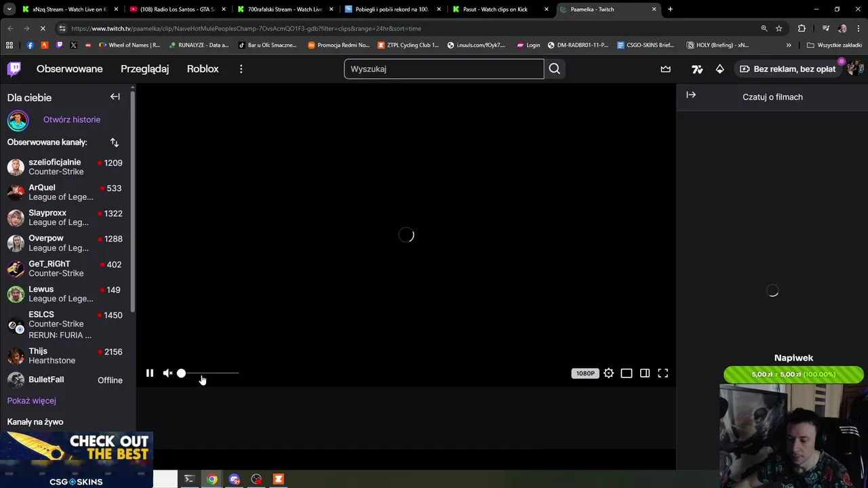
Task: Toggle the side chat layout icon
Action: (645, 373)
